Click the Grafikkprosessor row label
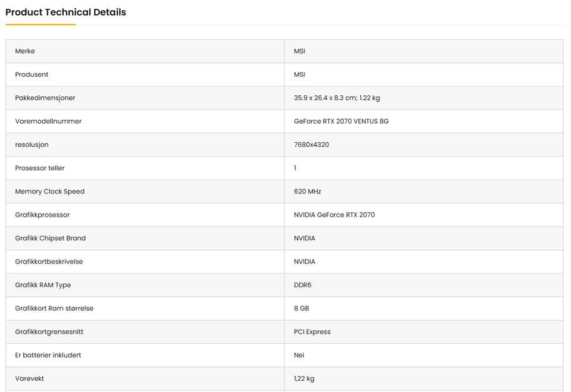The image size is (571, 392). pyautogui.click(x=42, y=215)
